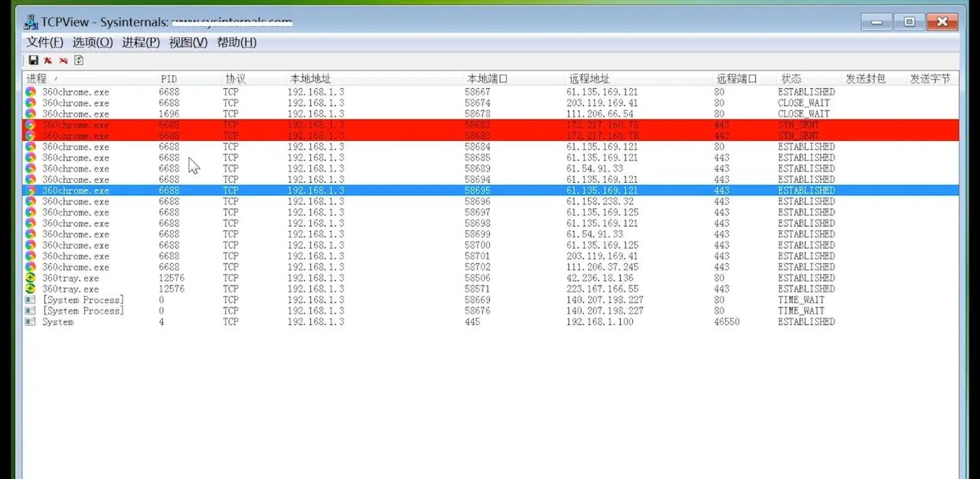Click the TCPView app icon in title bar
980x479 pixels.
click(x=31, y=21)
